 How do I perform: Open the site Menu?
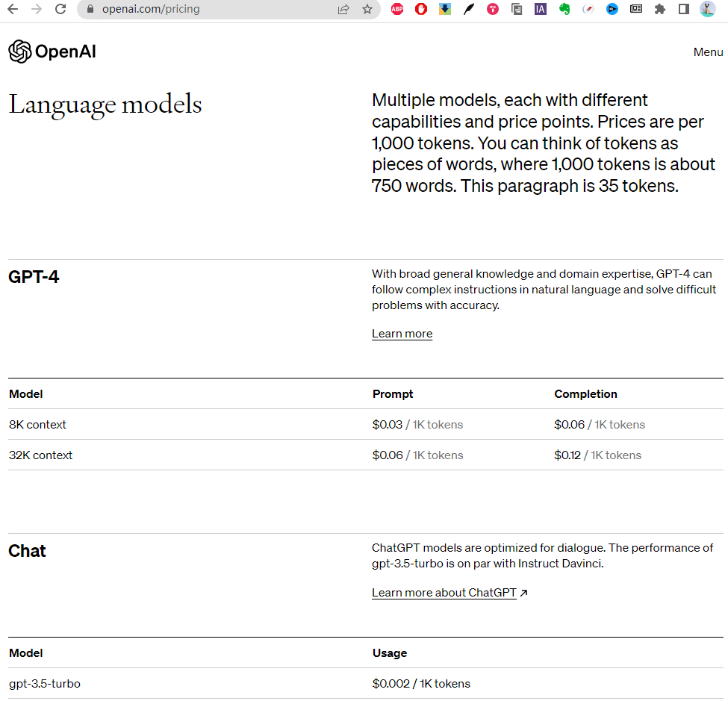(708, 52)
